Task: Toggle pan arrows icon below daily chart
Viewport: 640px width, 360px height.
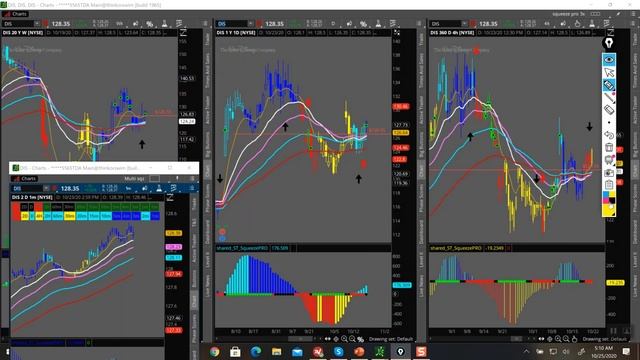Action: (x=328, y=339)
